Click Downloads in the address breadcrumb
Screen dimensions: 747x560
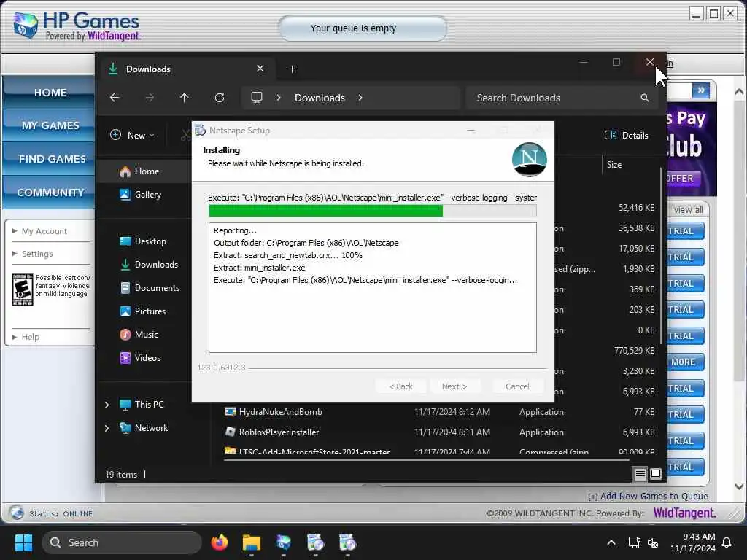point(320,98)
